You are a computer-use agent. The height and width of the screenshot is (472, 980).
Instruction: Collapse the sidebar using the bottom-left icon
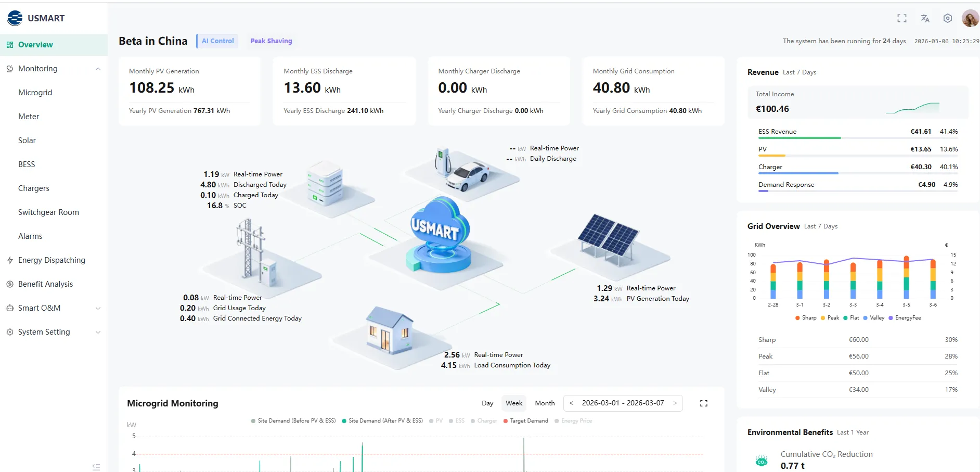[96, 466]
